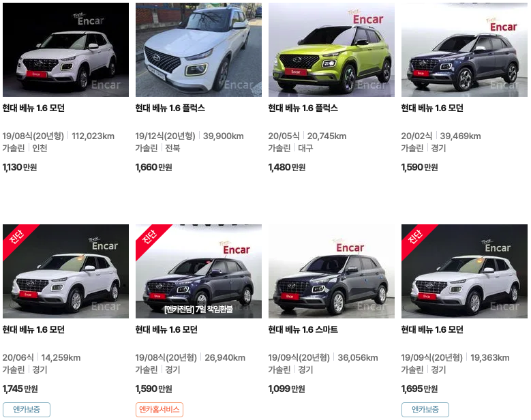
Task: Click the Encar logo on the green car photo
Action: [x=367, y=19]
